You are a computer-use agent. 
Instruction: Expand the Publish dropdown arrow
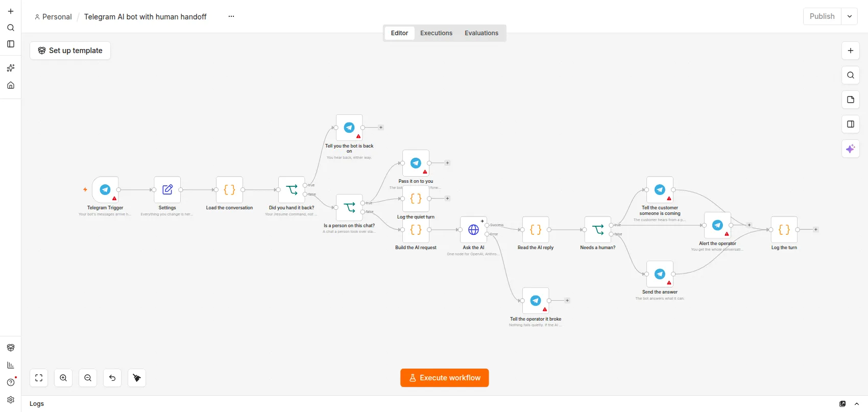click(x=850, y=16)
